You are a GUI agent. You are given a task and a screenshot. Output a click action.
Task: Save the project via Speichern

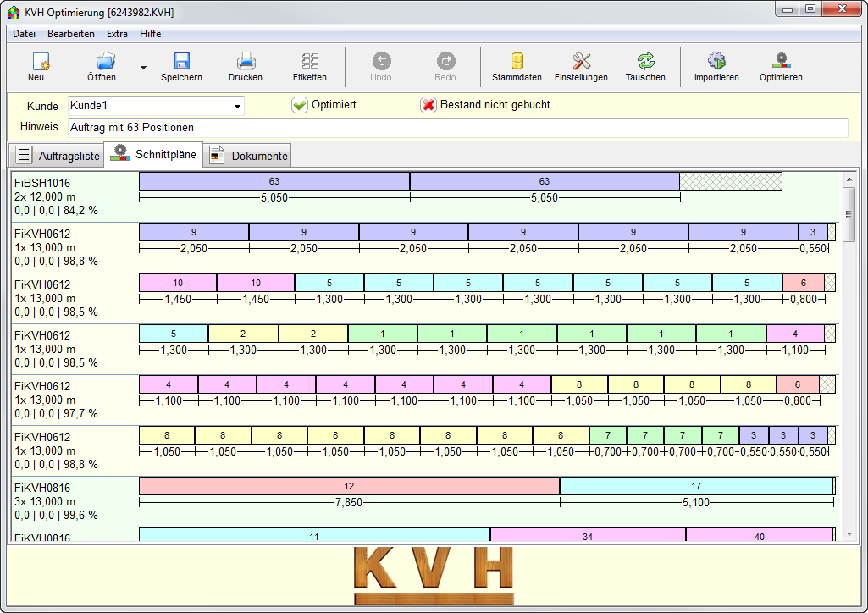click(181, 67)
